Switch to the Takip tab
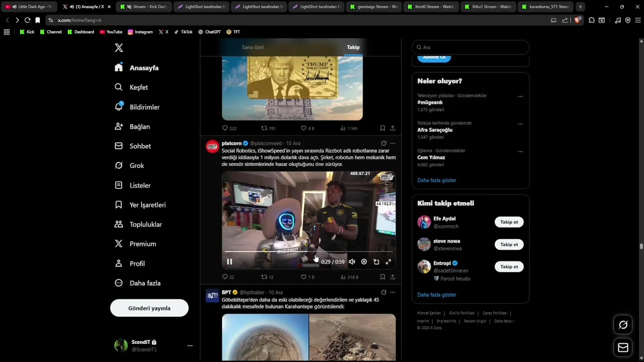This screenshot has width=644, height=362. click(x=353, y=47)
